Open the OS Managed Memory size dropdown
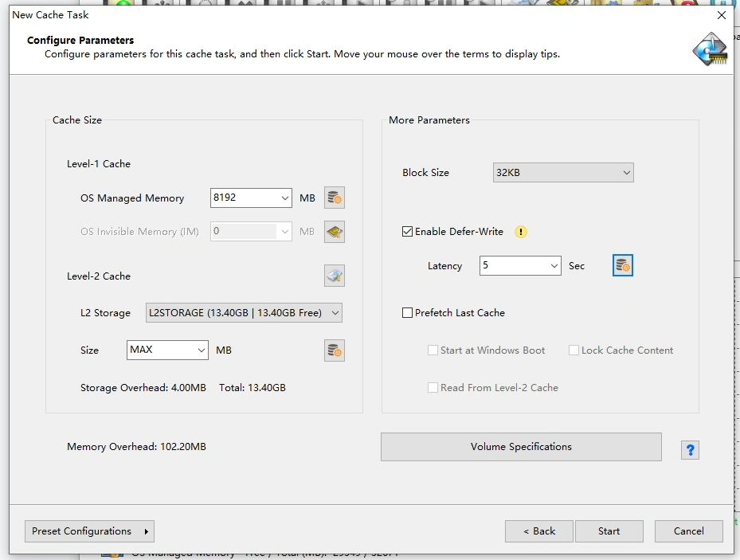 pos(285,198)
